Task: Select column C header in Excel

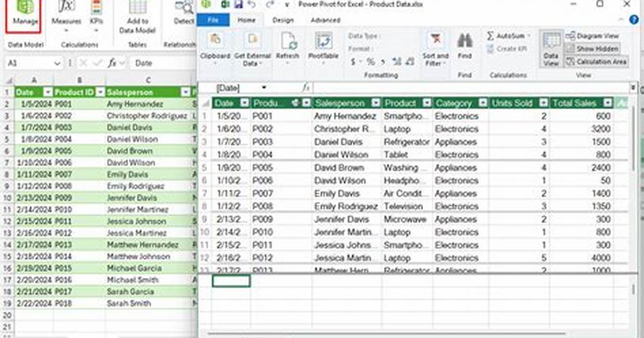Action: [x=148, y=81]
